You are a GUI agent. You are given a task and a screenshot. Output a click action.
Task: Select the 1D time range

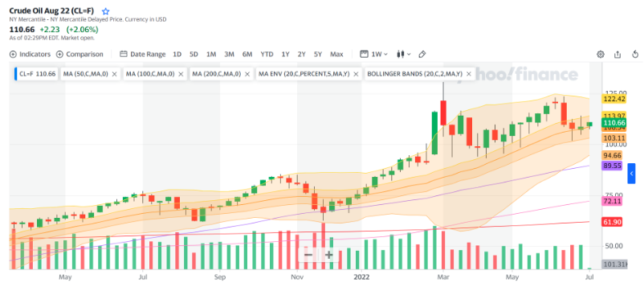(177, 54)
